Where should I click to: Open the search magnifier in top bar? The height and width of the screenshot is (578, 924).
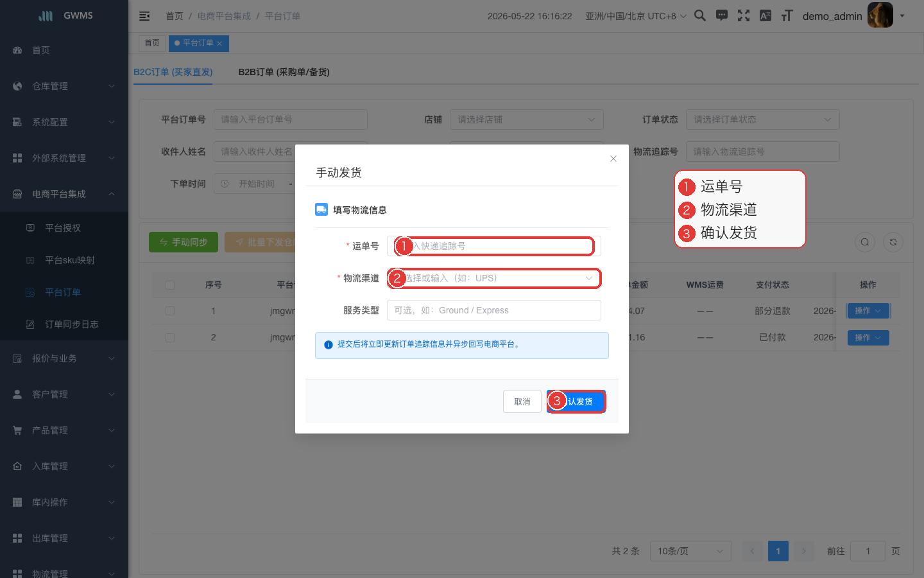[700, 15]
